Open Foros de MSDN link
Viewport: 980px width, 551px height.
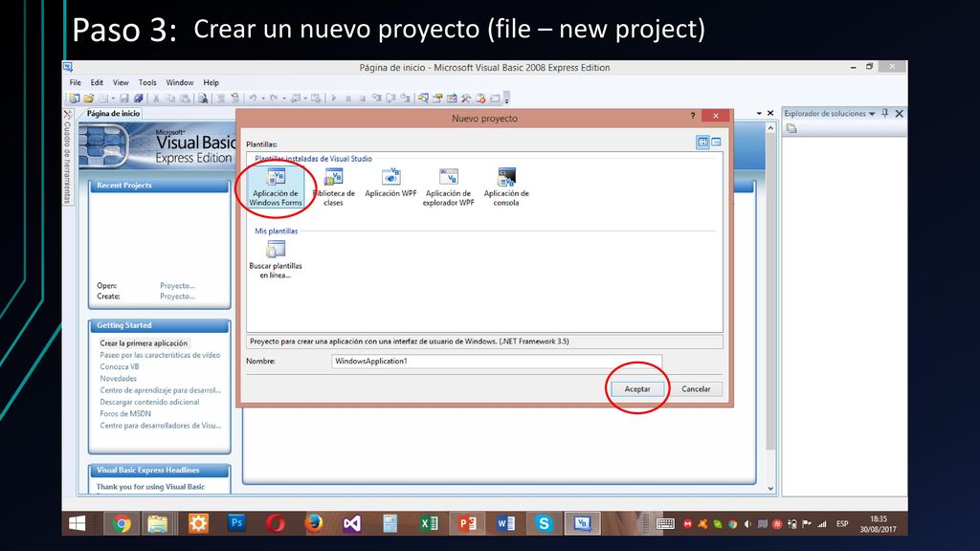tap(125, 413)
